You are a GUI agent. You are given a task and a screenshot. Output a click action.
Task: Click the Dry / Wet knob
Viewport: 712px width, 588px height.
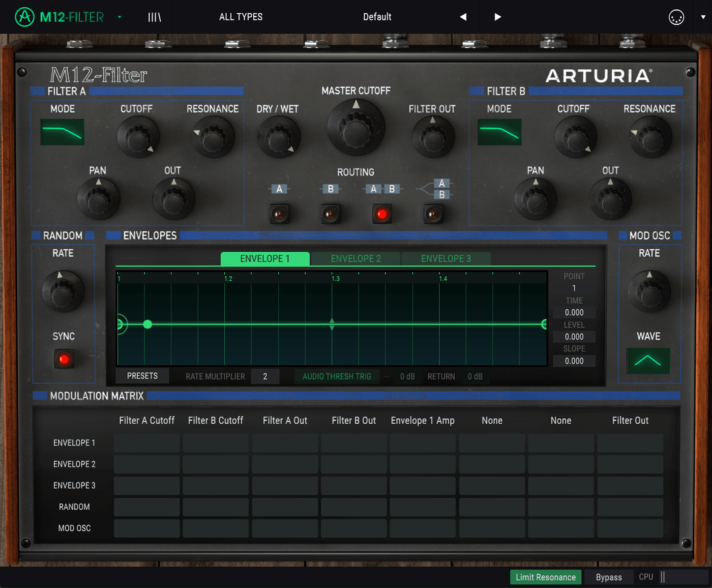(278, 136)
